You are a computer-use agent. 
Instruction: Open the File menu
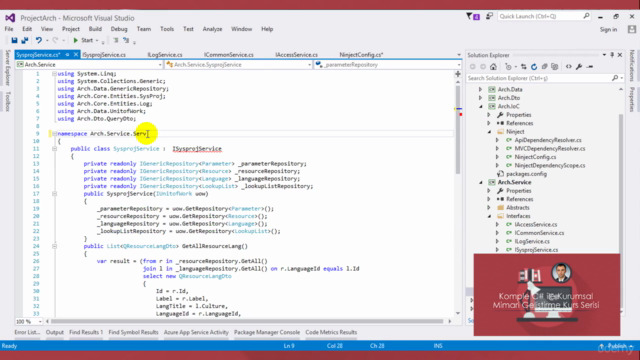click(x=9, y=29)
